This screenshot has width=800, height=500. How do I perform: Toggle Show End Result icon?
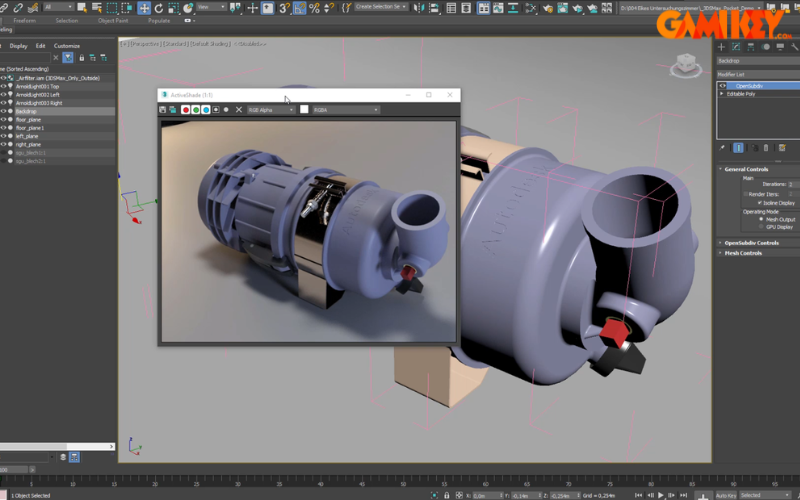tap(738, 148)
